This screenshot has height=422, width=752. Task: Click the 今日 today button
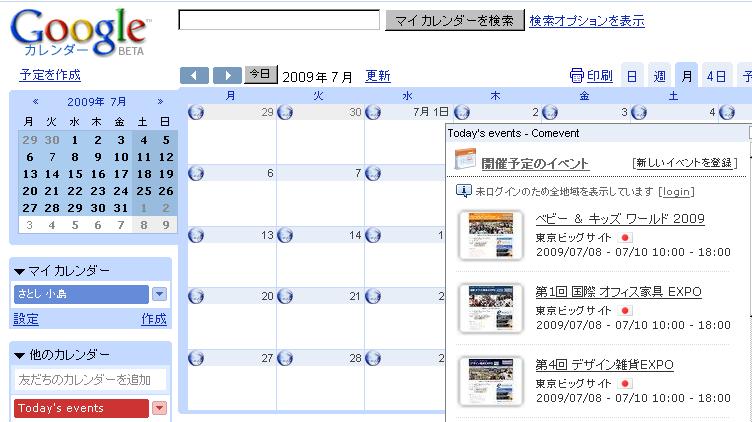pyautogui.click(x=260, y=74)
